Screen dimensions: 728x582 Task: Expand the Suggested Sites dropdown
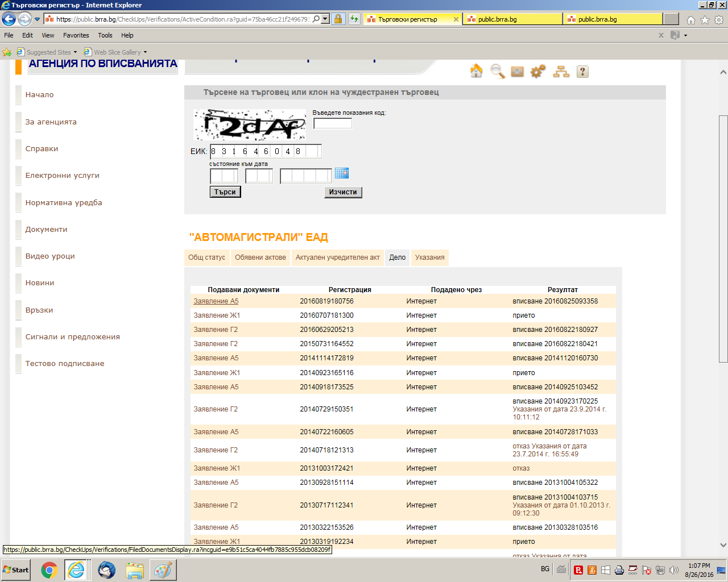[x=75, y=52]
